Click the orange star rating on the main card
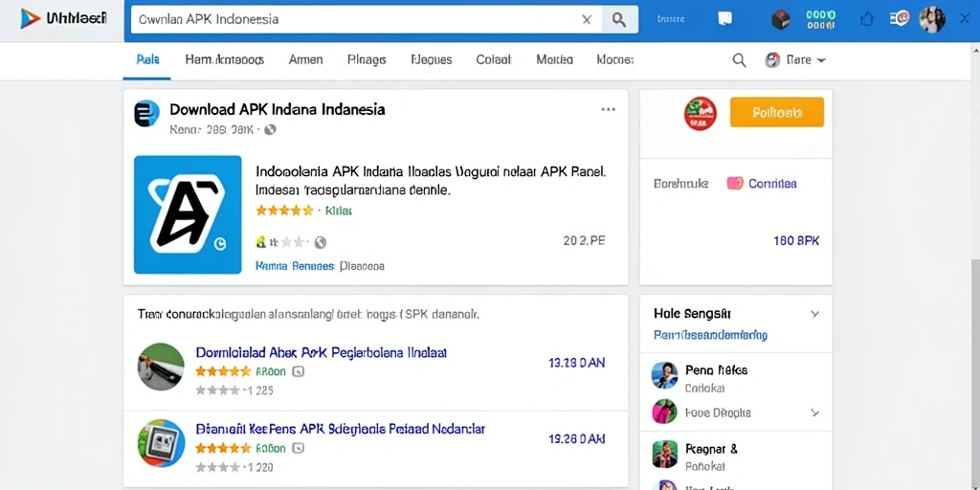980x490 pixels. [284, 211]
